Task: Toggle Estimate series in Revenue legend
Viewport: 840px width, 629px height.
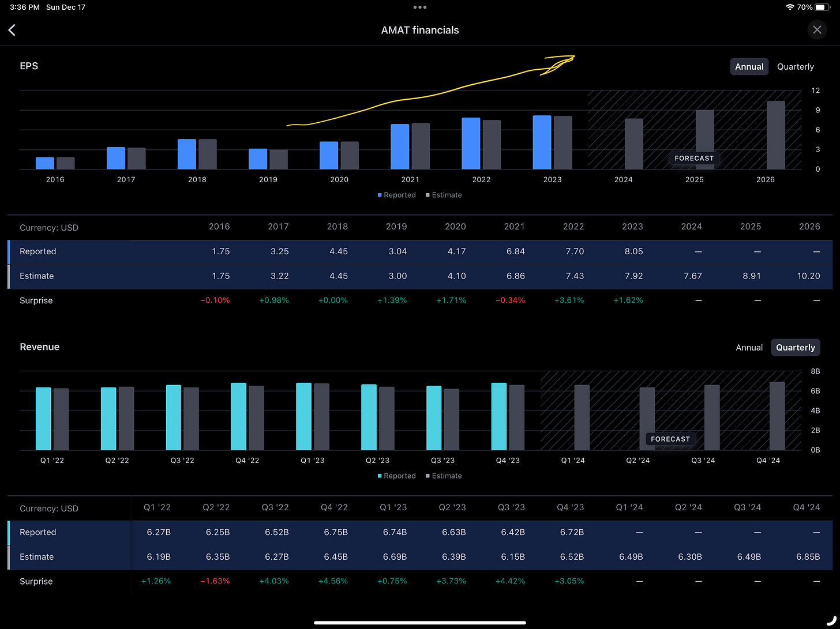Action: coord(444,476)
